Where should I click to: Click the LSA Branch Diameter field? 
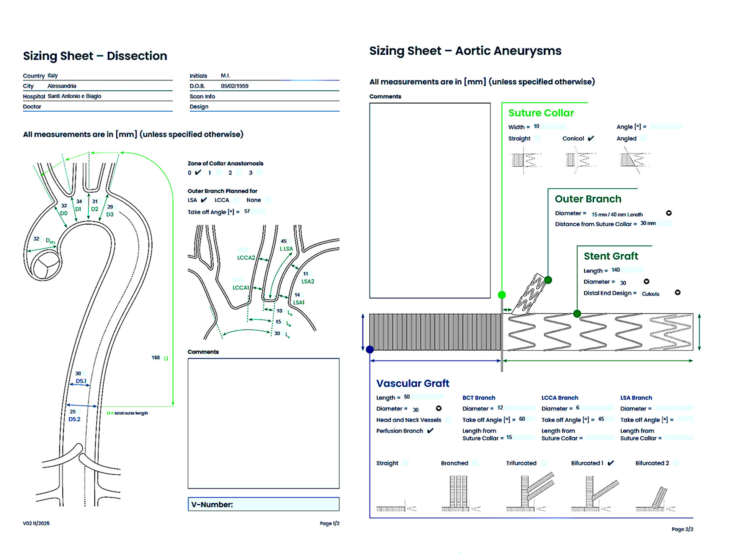pos(673,408)
